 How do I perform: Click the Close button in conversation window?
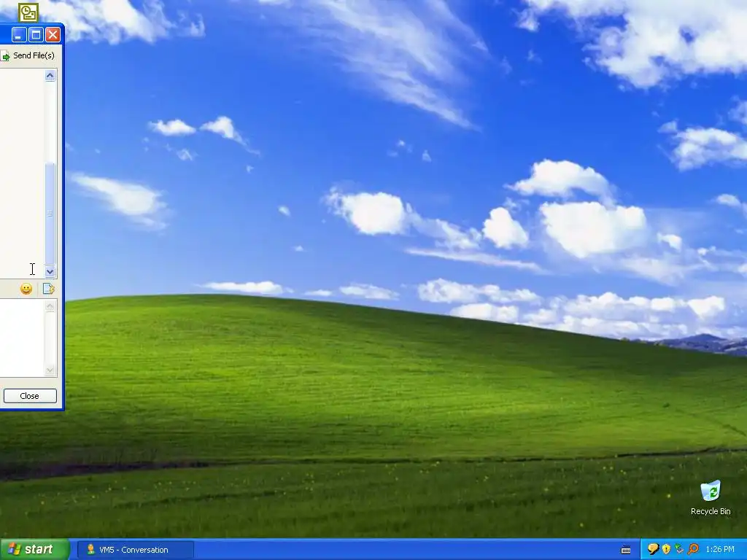(x=30, y=396)
